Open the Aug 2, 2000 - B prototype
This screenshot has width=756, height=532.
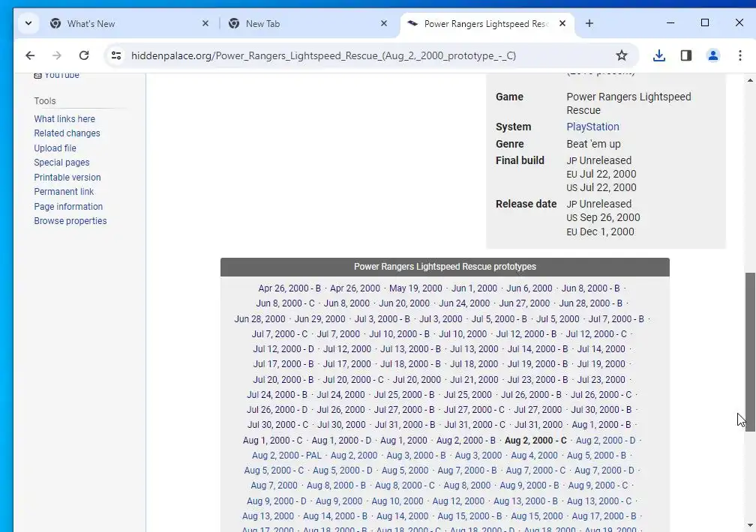(x=466, y=441)
